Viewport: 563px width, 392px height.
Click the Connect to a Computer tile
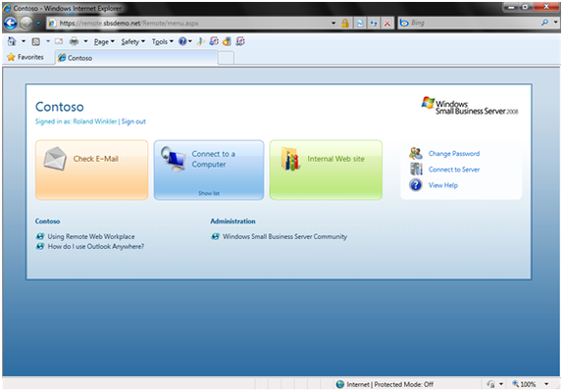point(209,170)
